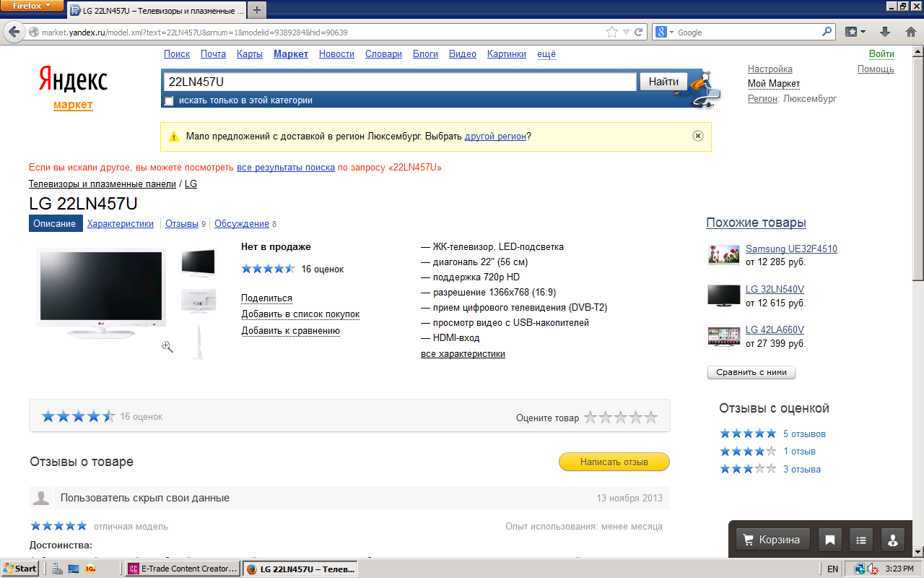
Task: Open the Обсуждение tab
Action: pos(242,224)
